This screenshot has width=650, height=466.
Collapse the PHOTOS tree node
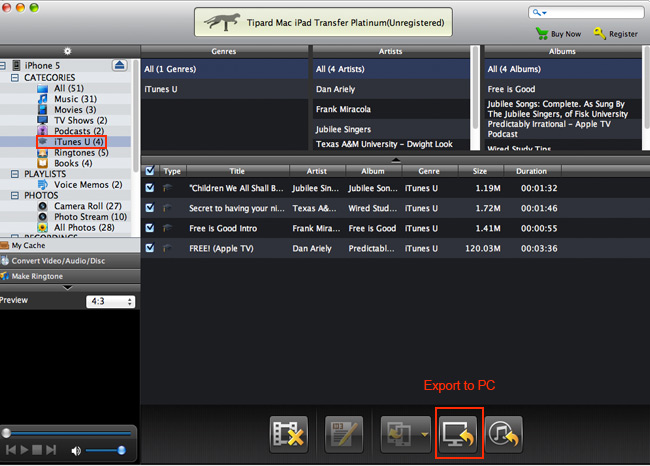click(15, 195)
